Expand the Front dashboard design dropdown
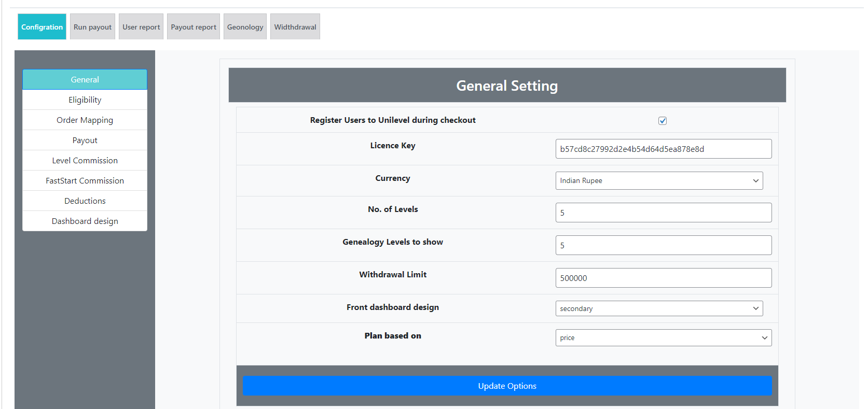868x409 pixels. [658, 308]
